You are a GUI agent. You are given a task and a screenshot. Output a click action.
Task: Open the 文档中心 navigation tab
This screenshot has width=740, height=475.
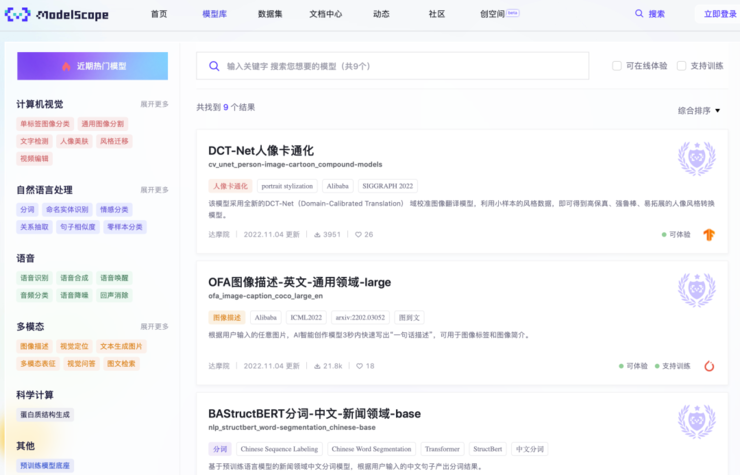[326, 14]
